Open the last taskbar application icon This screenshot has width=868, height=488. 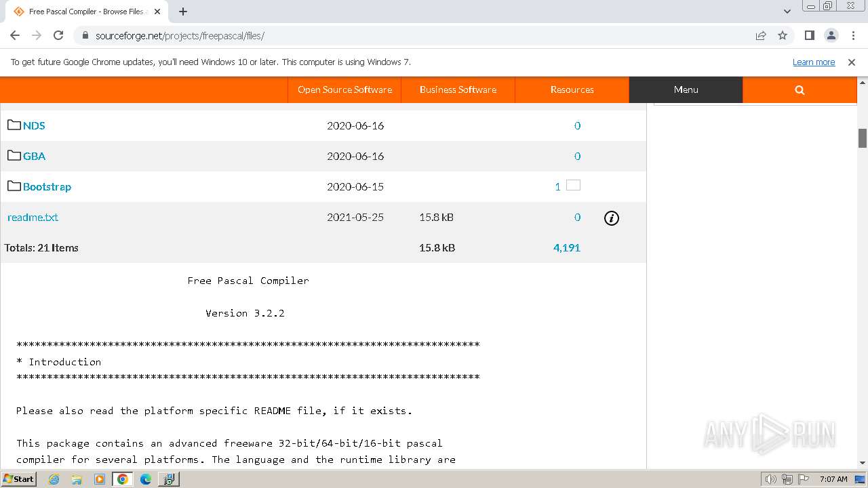[x=168, y=479]
